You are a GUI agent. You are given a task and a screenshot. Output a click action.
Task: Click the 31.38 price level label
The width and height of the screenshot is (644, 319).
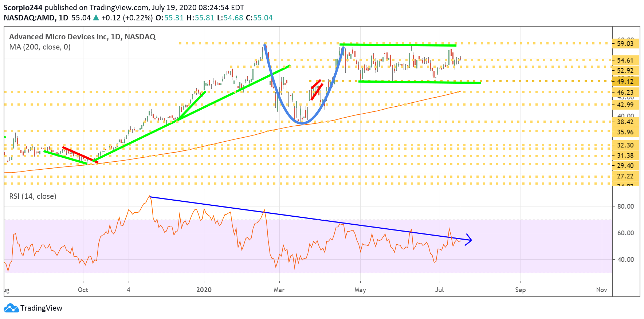(625, 155)
